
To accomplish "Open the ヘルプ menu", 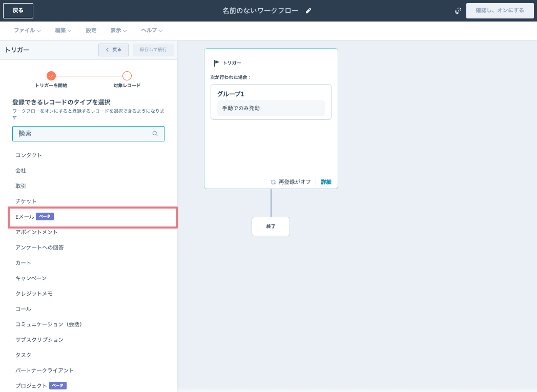I will tap(152, 30).
